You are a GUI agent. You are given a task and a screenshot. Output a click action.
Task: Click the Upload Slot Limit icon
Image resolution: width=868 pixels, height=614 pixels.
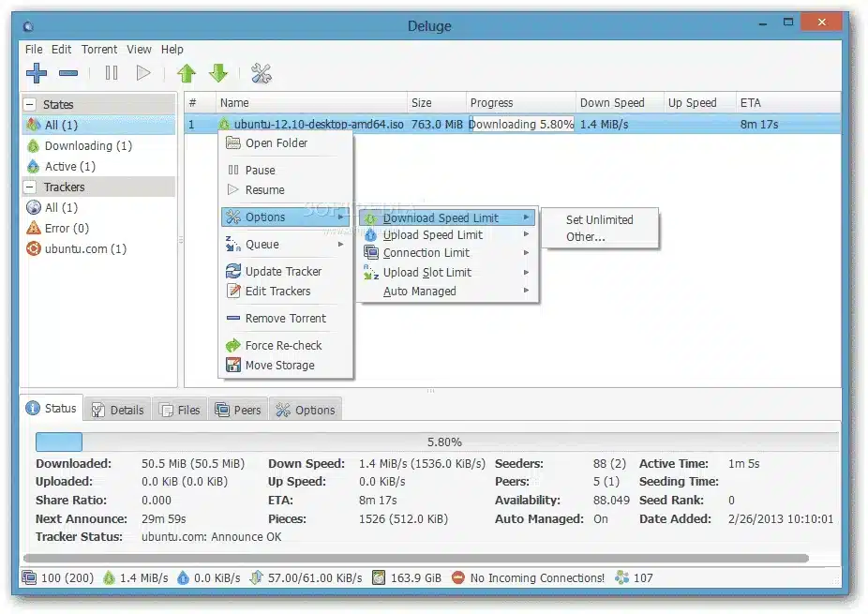click(x=371, y=272)
